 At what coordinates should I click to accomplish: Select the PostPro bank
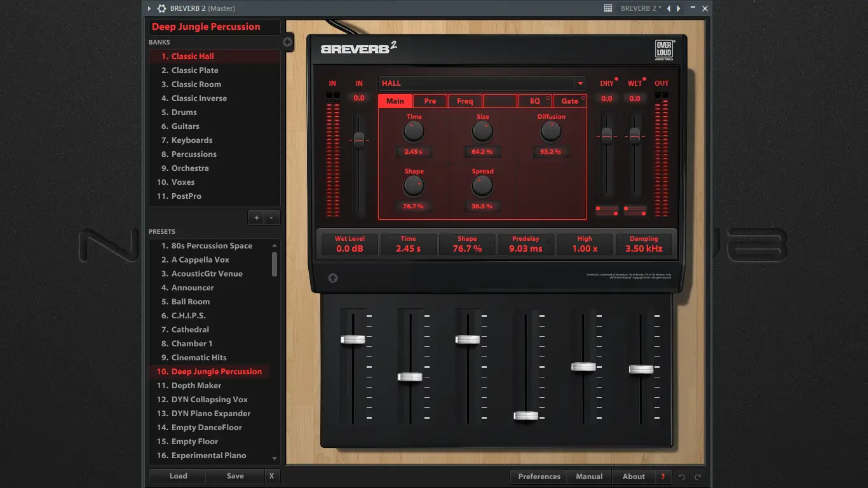click(215, 196)
